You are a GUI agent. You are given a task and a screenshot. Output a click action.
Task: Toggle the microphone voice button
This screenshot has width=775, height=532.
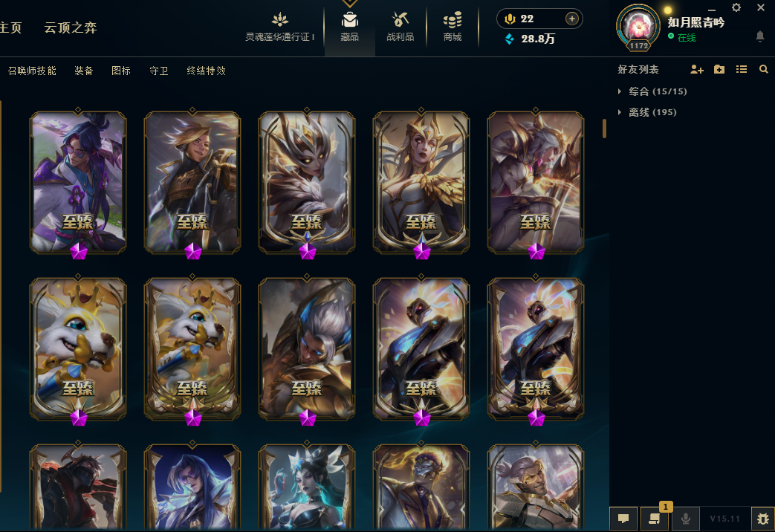pos(686,519)
